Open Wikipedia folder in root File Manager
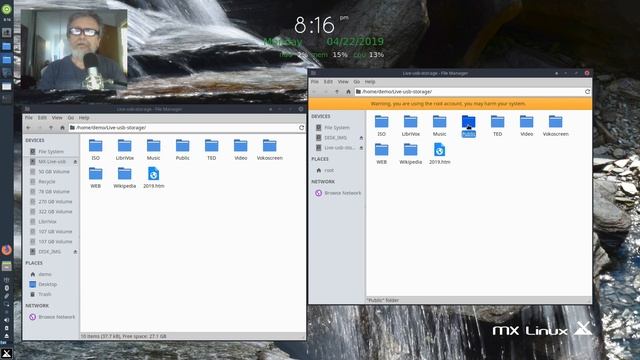Screen dimensions: 640x360 (411, 153)
